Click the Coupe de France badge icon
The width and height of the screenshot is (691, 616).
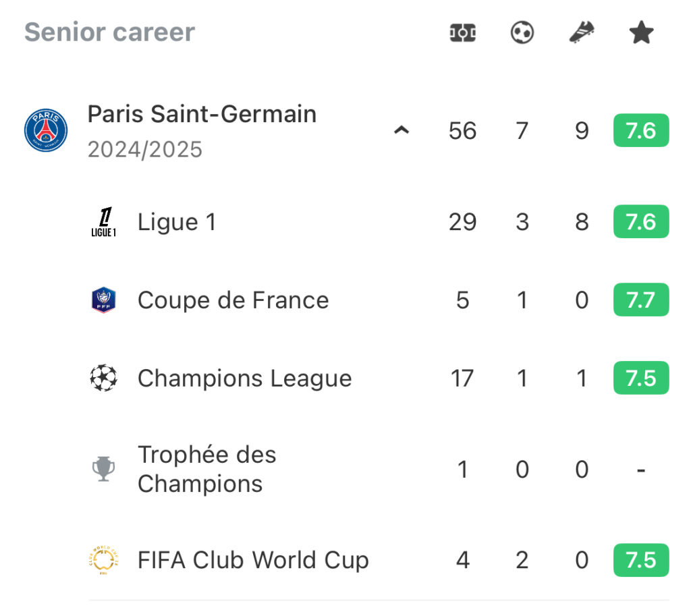(103, 300)
